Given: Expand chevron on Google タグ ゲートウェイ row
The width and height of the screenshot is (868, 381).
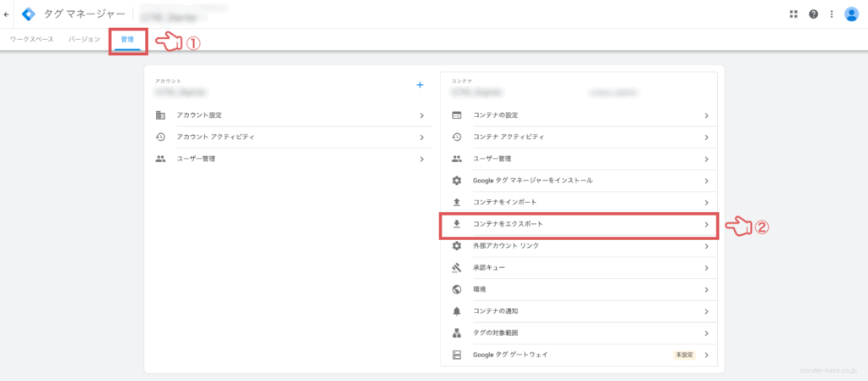Looking at the screenshot, I should [x=706, y=355].
